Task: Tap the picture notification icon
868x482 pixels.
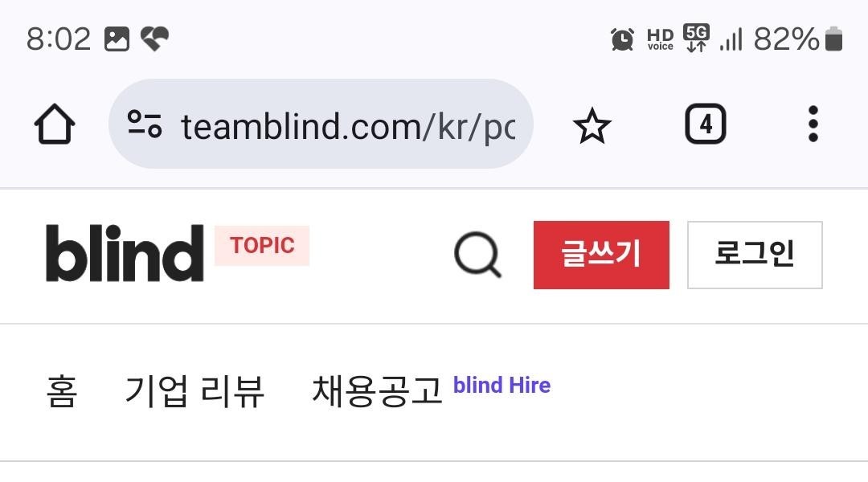Action: [x=117, y=39]
